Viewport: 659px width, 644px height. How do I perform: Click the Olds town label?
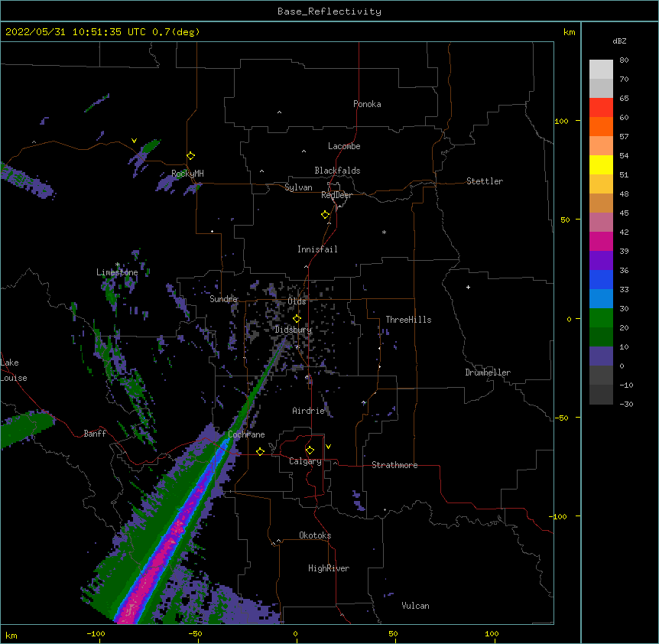tap(297, 301)
